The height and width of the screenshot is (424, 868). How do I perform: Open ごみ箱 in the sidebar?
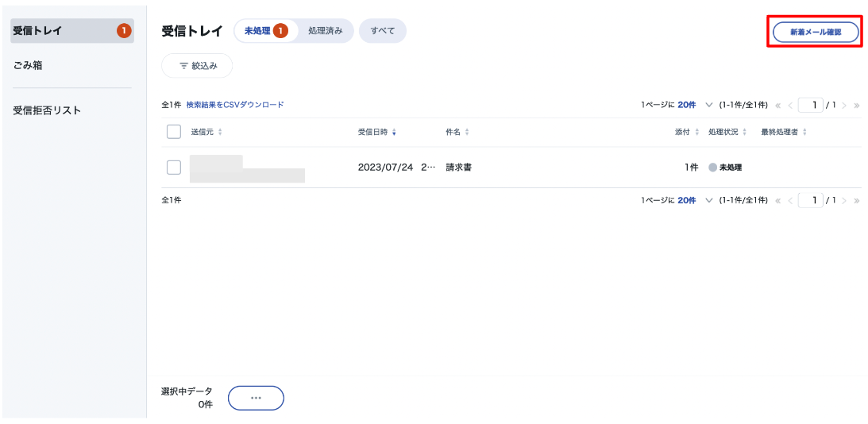[x=29, y=66]
